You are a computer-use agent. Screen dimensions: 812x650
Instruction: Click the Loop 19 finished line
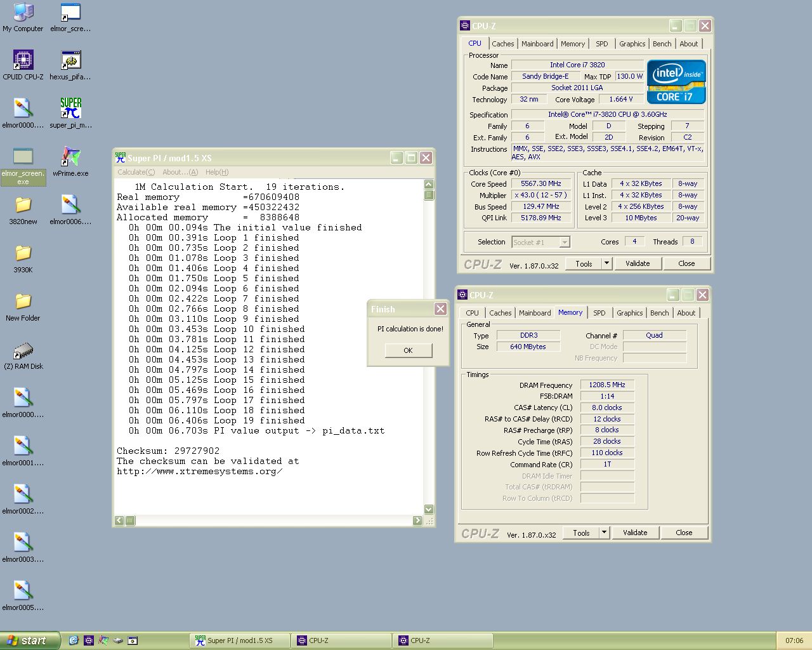216,420
